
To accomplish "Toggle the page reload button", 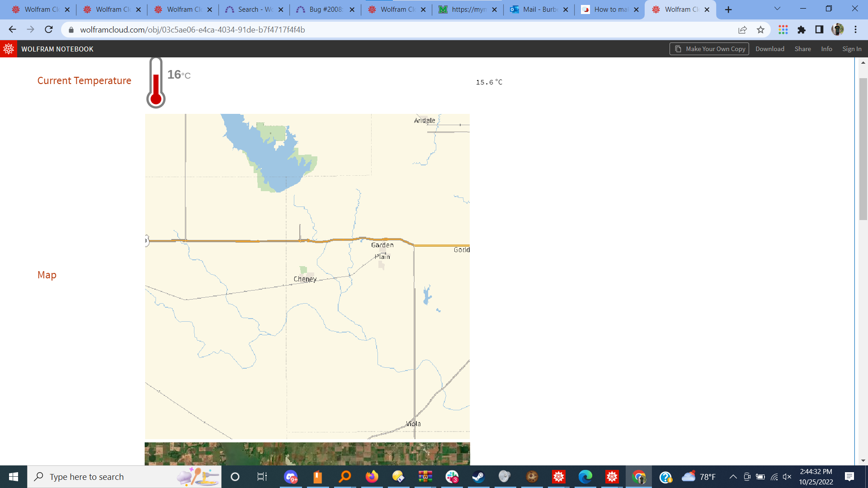I will (x=49, y=30).
